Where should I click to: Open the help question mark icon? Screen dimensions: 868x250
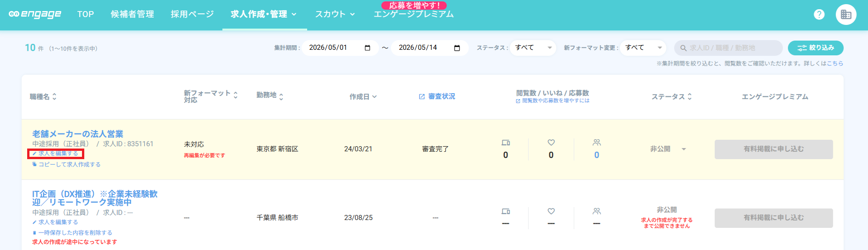pos(819,14)
